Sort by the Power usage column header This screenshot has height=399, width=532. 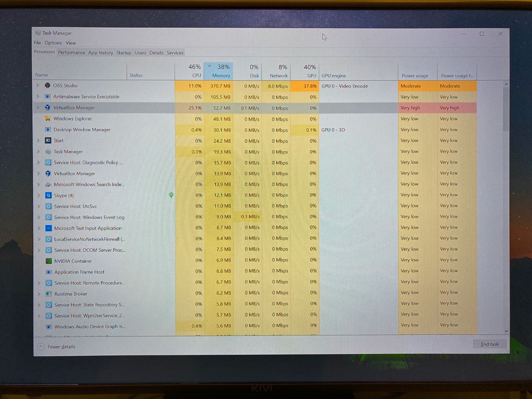pyautogui.click(x=417, y=71)
